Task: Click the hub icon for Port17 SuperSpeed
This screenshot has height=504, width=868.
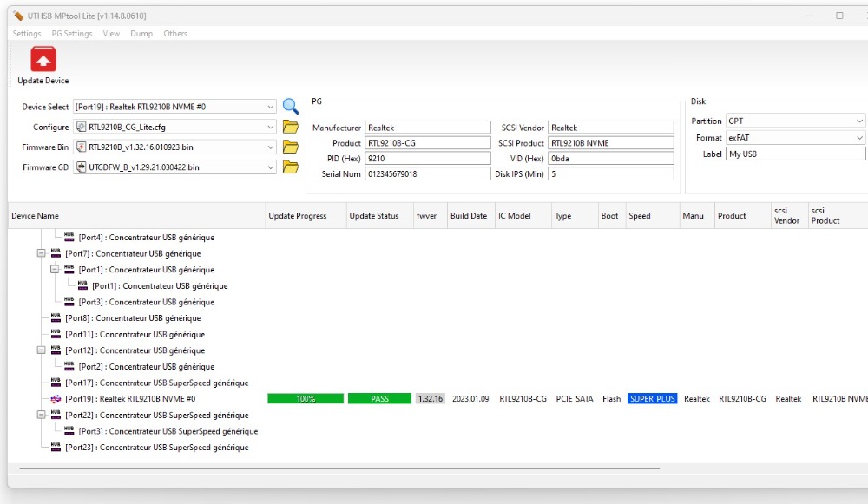Action: 56,383
